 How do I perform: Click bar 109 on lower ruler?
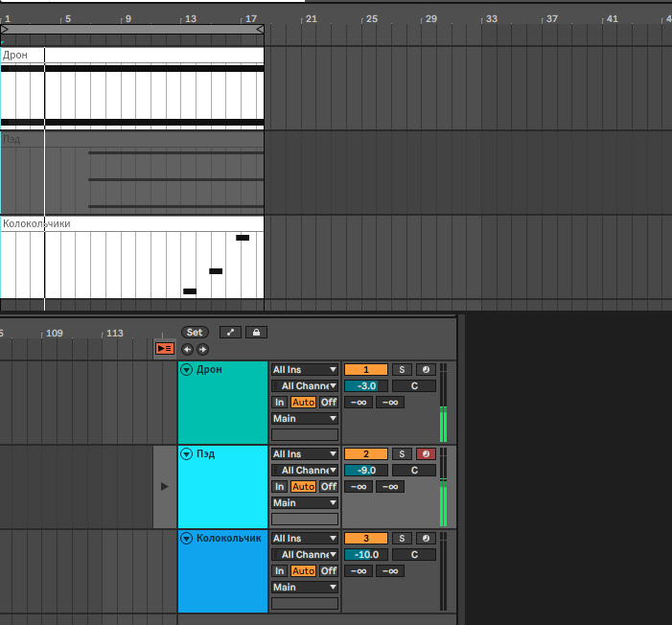tap(55, 333)
